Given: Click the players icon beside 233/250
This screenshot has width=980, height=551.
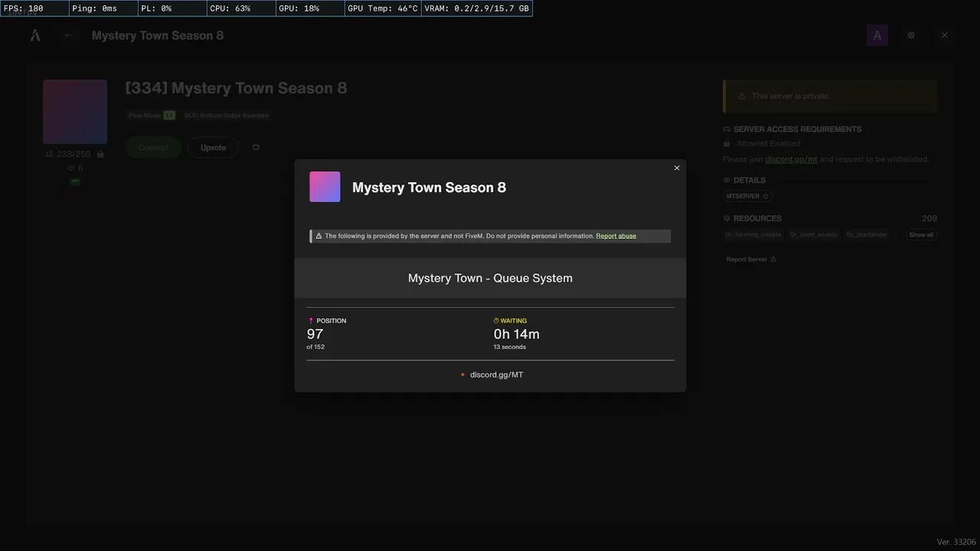Looking at the screenshot, I should click(x=50, y=154).
